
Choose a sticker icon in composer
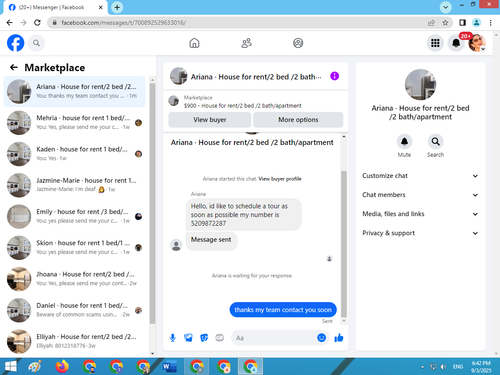[x=204, y=338]
